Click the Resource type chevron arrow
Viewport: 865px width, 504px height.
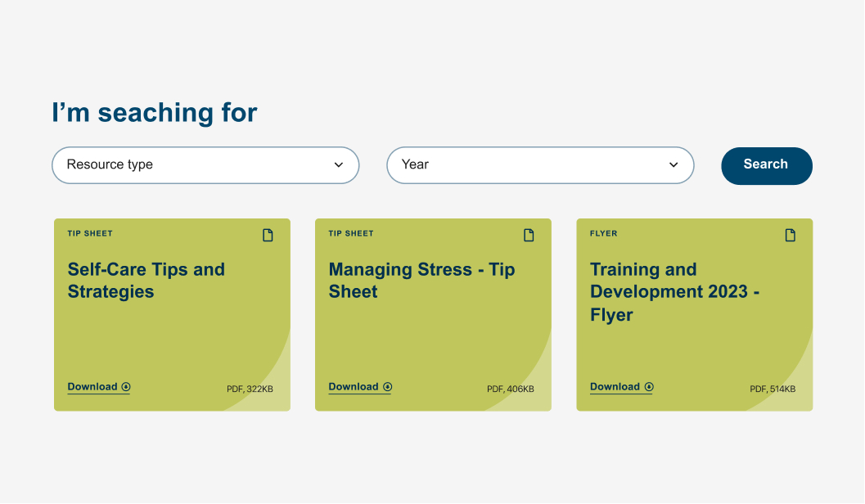click(339, 165)
